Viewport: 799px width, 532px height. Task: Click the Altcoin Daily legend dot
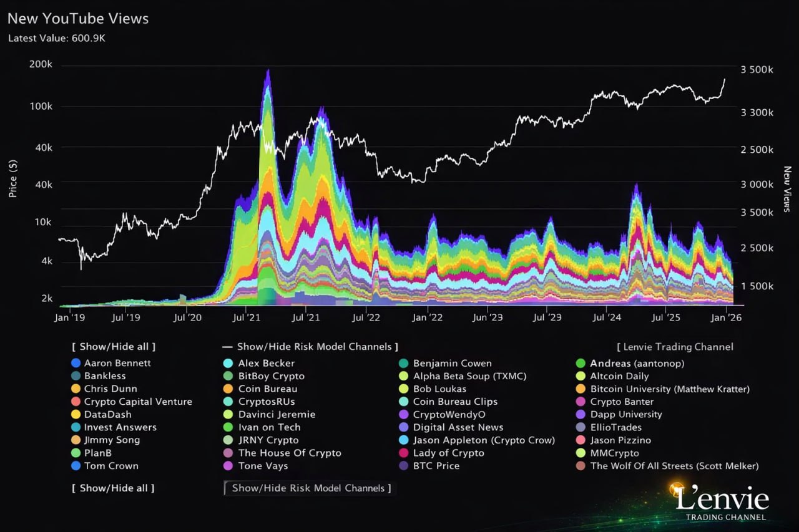coord(581,376)
